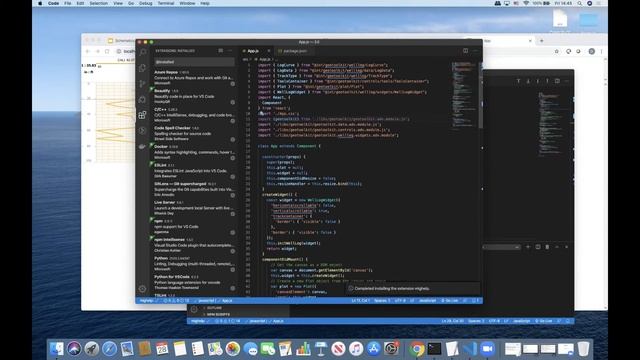This screenshot has height=360, width=640.
Task: Open Terminal from the dock
Action: point(434,349)
